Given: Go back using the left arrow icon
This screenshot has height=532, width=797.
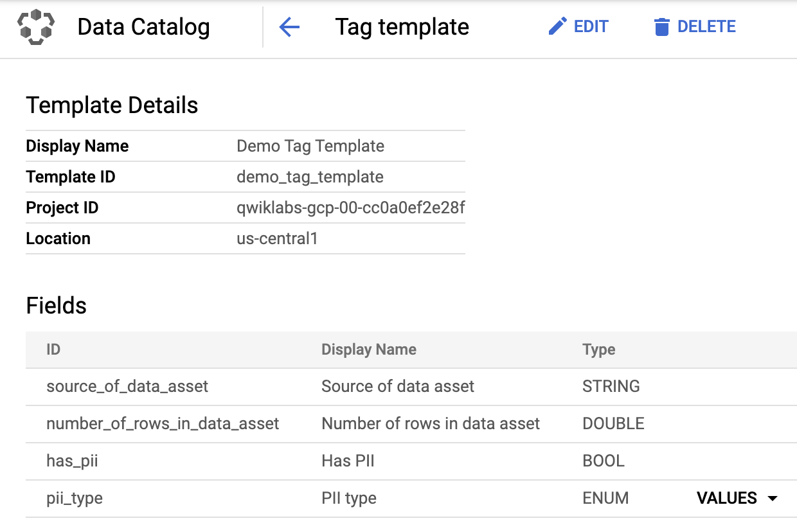Looking at the screenshot, I should click(289, 27).
